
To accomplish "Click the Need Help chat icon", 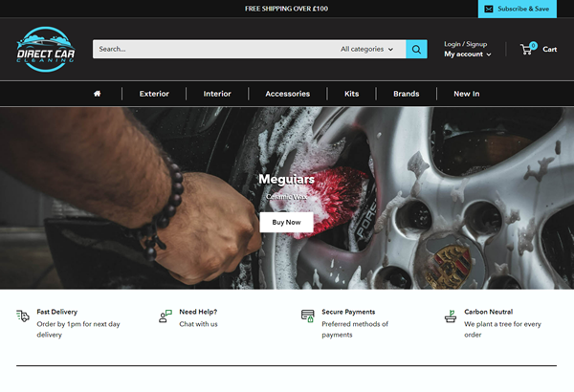I will tap(166, 316).
